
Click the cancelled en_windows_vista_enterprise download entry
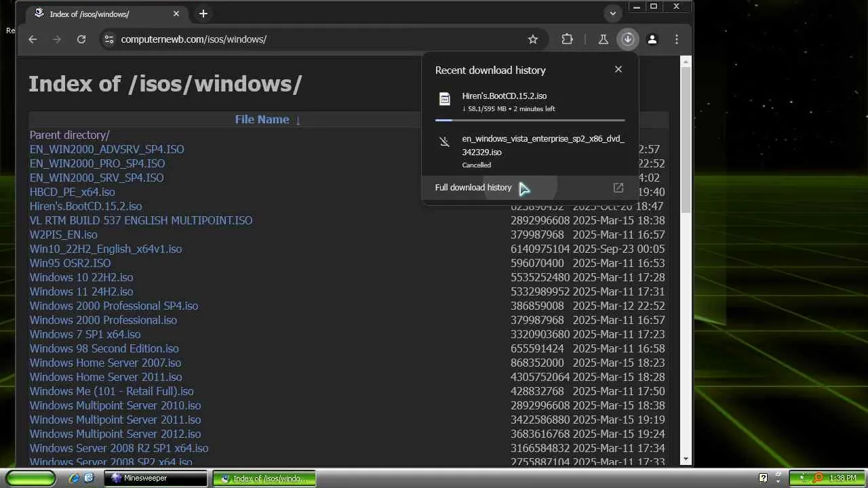(x=530, y=150)
